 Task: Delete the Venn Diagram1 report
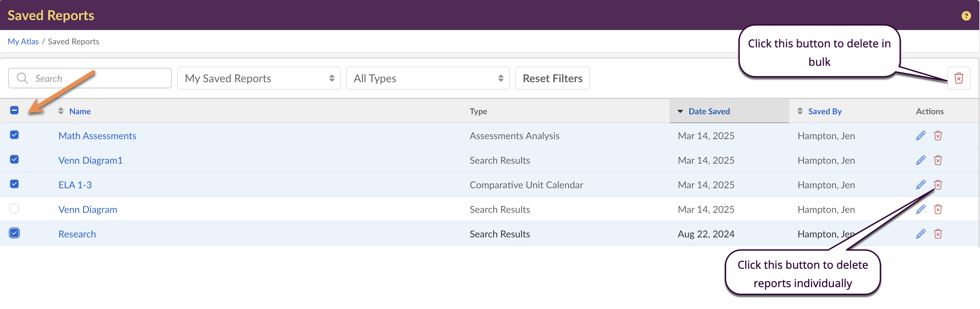pos(938,160)
